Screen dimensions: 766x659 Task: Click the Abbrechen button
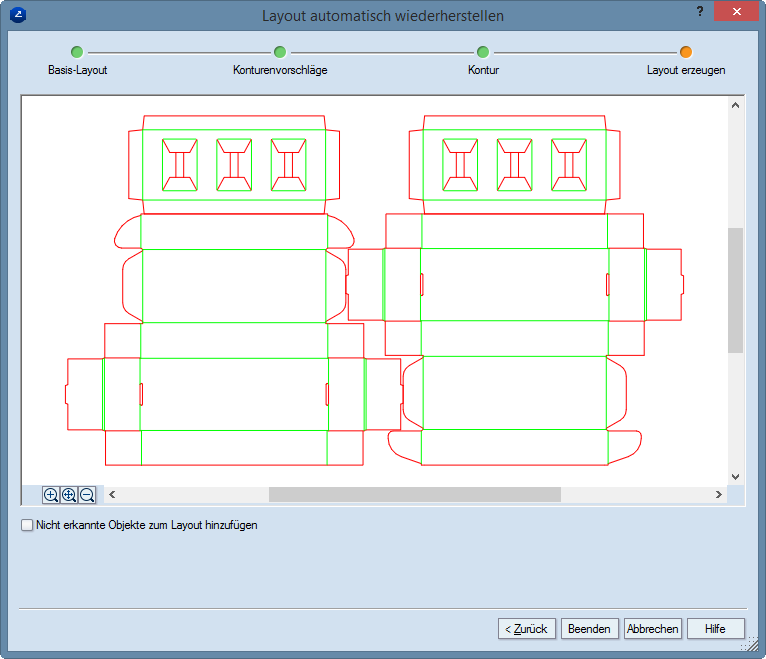(653, 629)
